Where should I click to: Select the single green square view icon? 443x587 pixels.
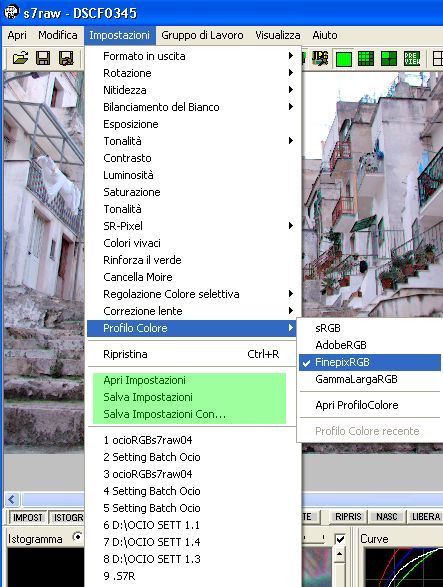tap(344, 59)
